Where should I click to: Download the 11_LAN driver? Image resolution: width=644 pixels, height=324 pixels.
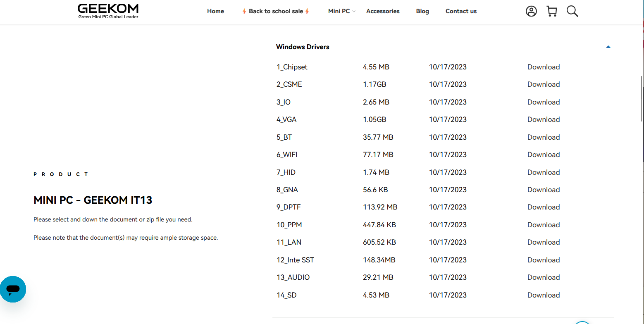[x=544, y=242]
